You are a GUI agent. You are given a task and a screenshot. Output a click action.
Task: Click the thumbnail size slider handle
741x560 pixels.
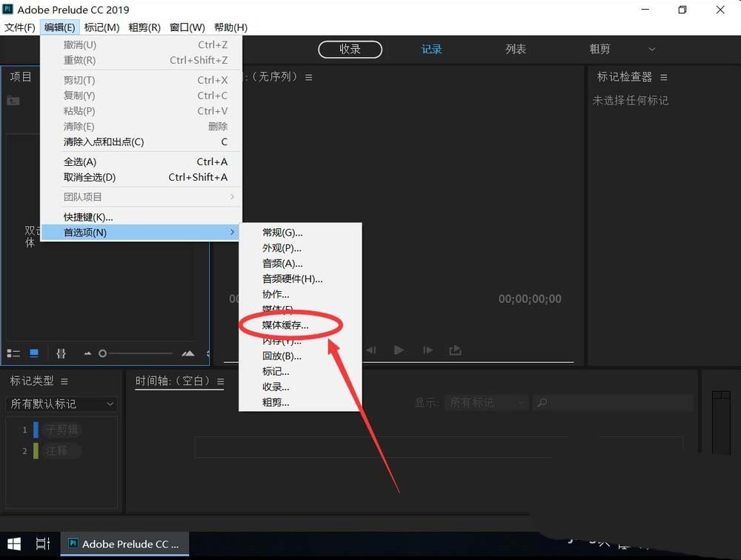tap(102, 353)
